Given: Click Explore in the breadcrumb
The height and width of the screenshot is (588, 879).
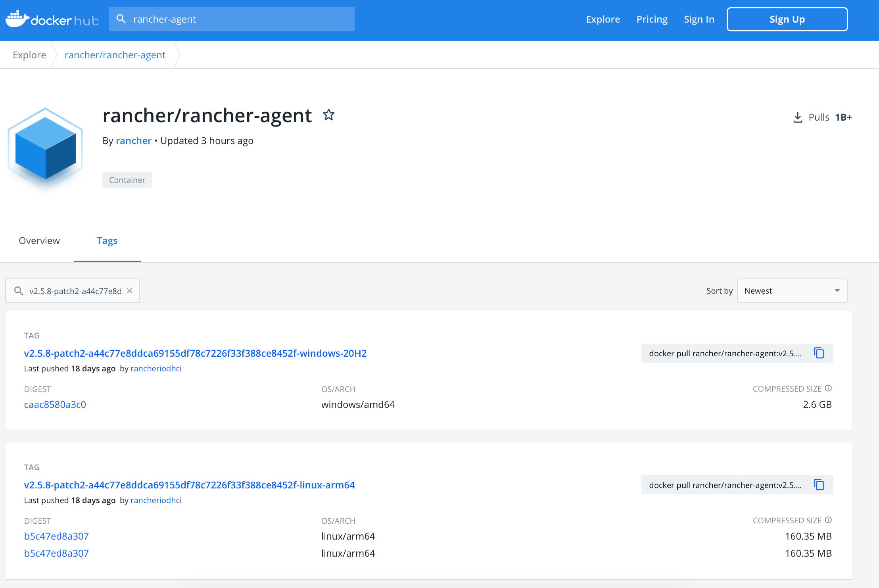Looking at the screenshot, I should [x=29, y=55].
